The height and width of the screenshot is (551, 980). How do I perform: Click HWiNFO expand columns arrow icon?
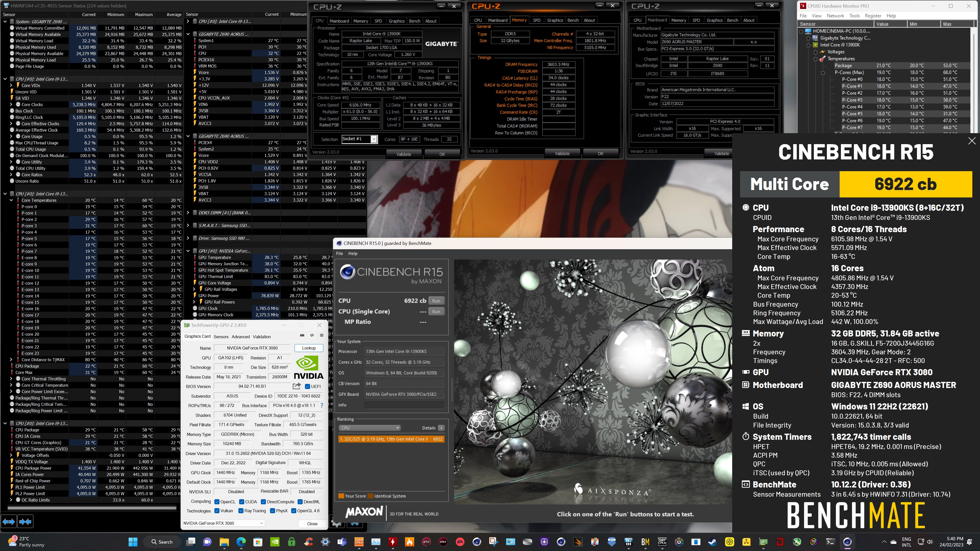pyautogui.click(x=9, y=521)
